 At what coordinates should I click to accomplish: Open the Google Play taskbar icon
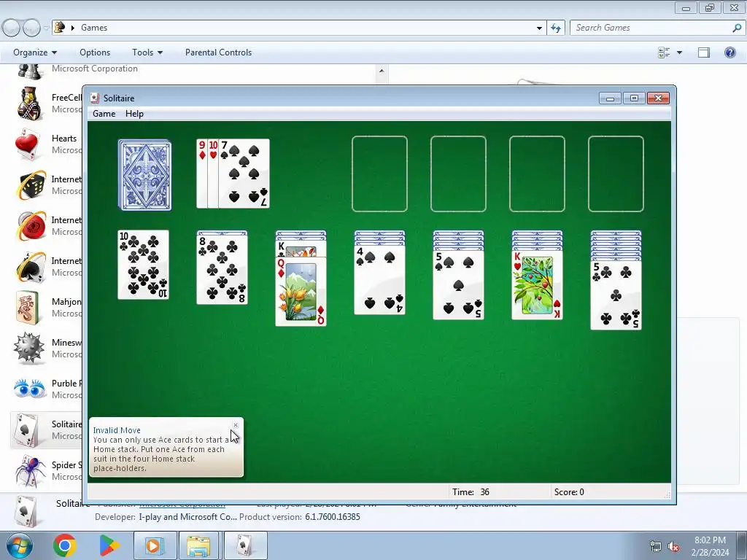coord(109,545)
